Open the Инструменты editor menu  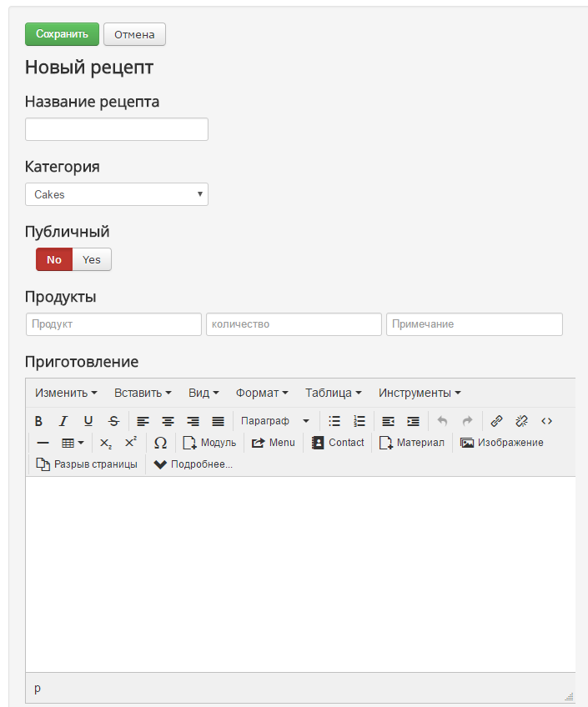420,393
